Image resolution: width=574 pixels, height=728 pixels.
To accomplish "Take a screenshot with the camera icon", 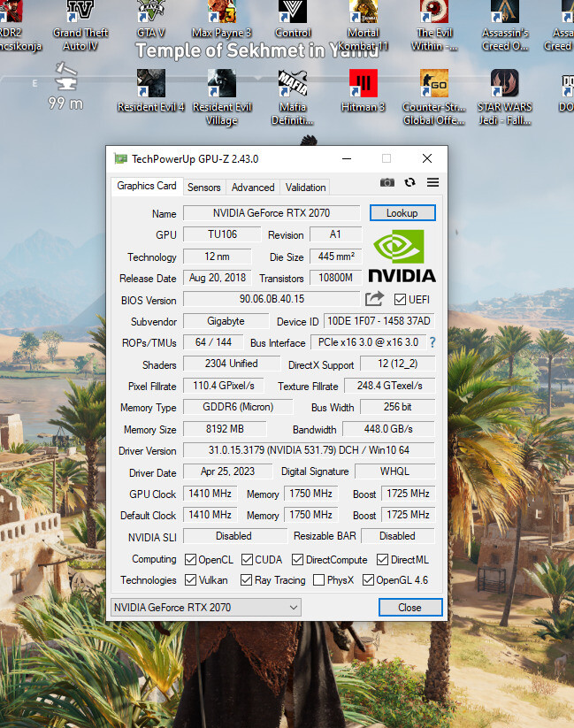I will click(x=386, y=182).
